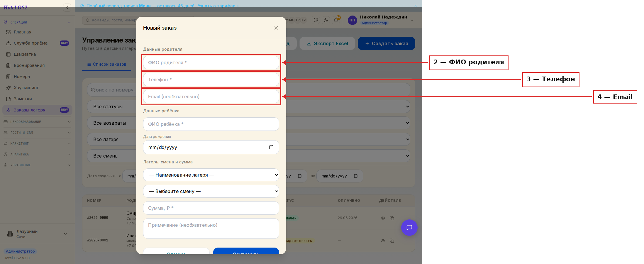Open the calendar picker in Дата рождения field
The height and width of the screenshot is (264, 644).
pyautogui.click(x=271, y=147)
